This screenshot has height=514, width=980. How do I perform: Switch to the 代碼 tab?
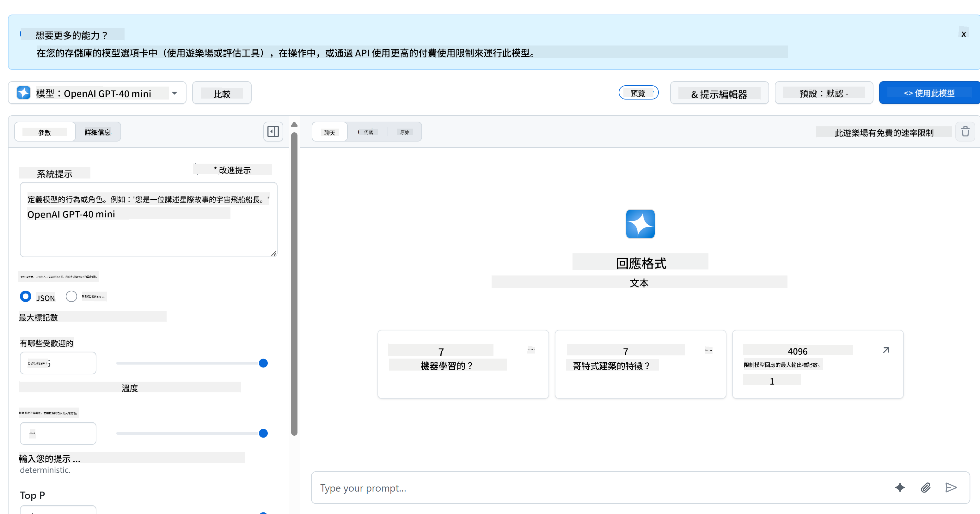(x=367, y=132)
